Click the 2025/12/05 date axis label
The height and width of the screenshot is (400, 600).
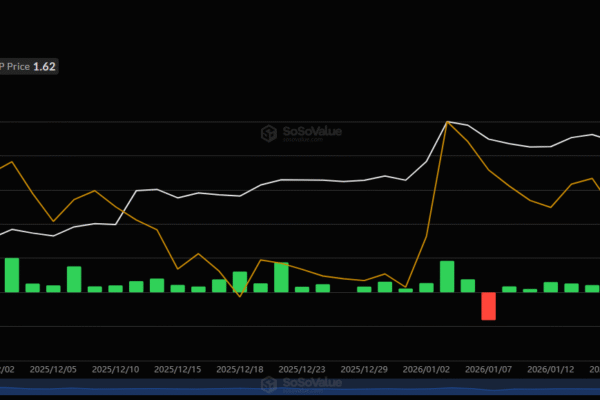[x=55, y=369]
